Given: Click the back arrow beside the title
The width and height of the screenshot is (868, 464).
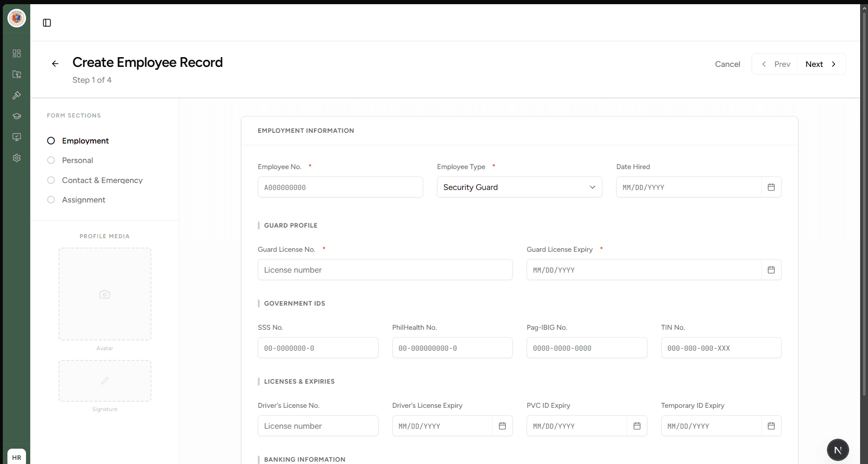Looking at the screenshot, I should pyautogui.click(x=55, y=64).
